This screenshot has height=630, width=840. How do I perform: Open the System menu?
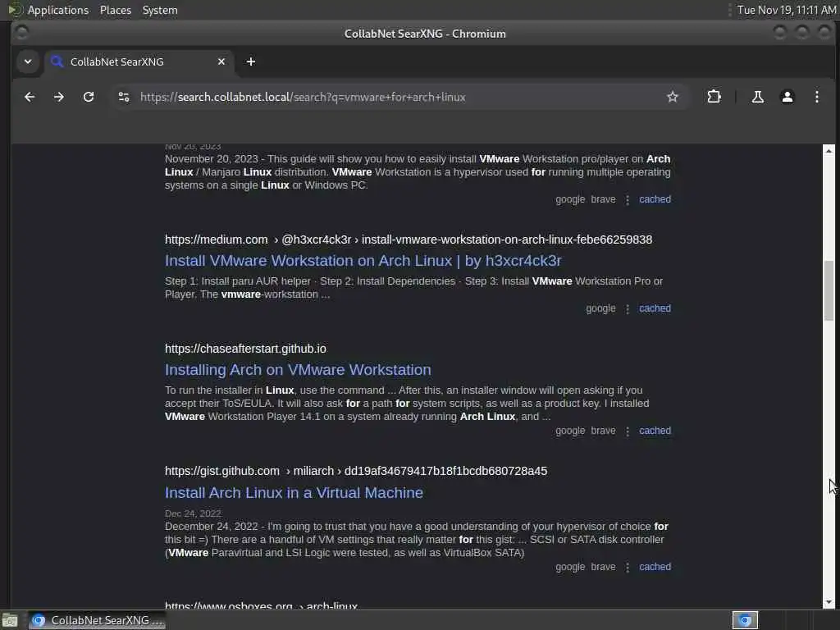[x=160, y=10]
